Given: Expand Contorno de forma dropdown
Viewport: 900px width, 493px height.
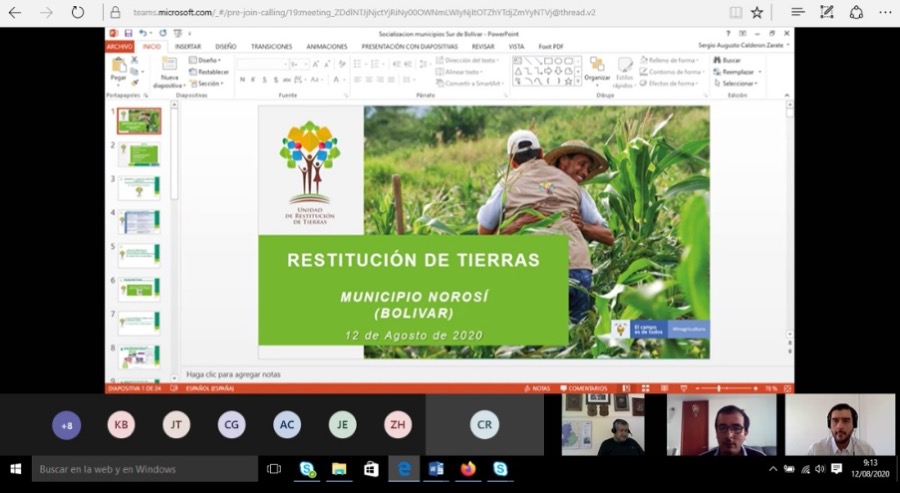Looking at the screenshot, I should [673, 72].
